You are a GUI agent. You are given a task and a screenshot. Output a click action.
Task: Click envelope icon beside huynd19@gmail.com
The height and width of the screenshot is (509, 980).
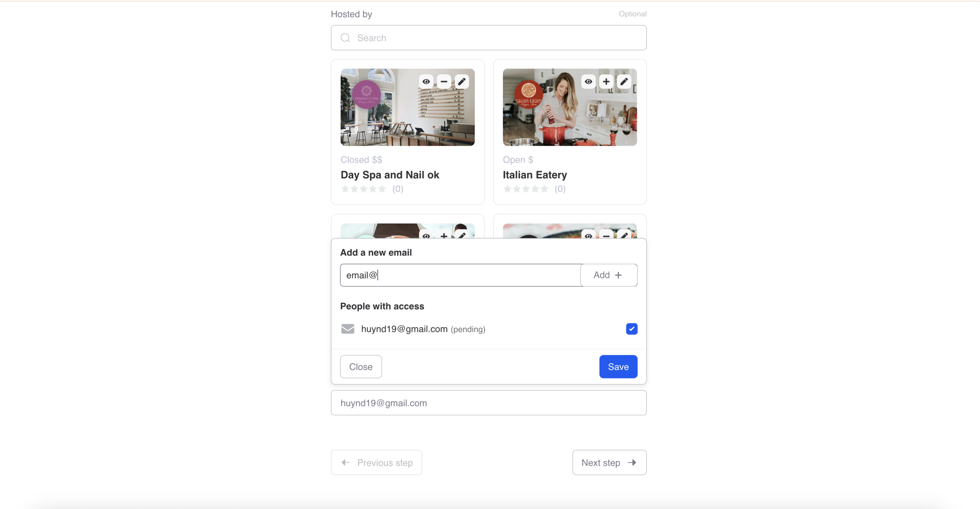[x=348, y=329]
